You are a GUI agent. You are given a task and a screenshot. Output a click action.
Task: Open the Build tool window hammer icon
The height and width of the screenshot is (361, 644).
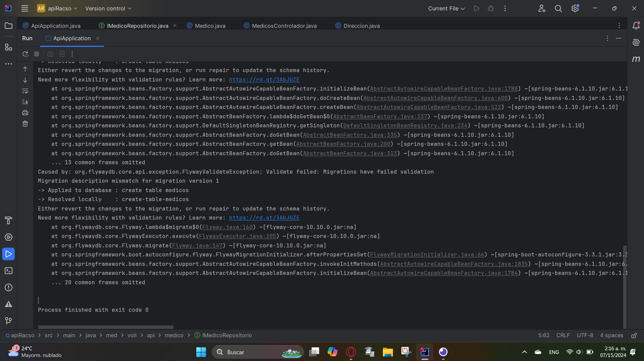[8, 221]
